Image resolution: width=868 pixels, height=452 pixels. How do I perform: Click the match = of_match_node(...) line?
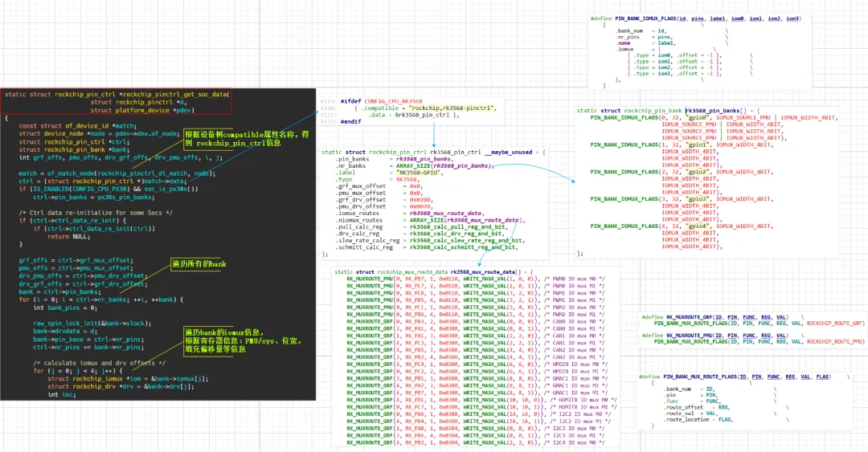pyautogui.click(x=117, y=173)
